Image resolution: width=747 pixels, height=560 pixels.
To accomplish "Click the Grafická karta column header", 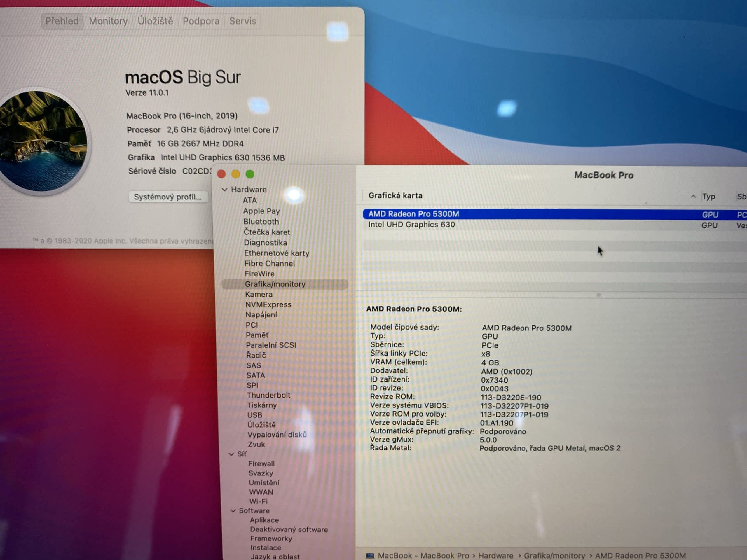I will [395, 196].
